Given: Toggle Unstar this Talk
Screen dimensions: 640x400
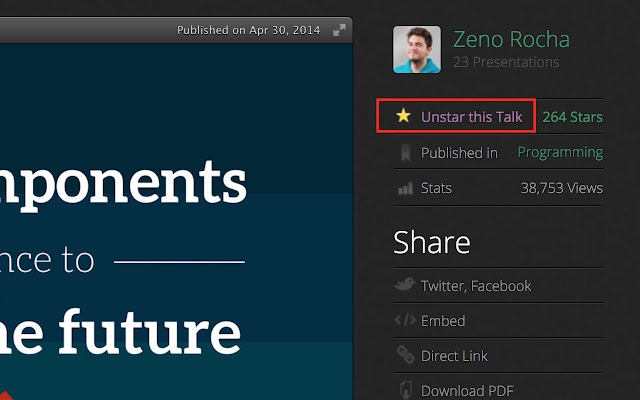Looking at the screenshot, I should [x=471, y=117].
